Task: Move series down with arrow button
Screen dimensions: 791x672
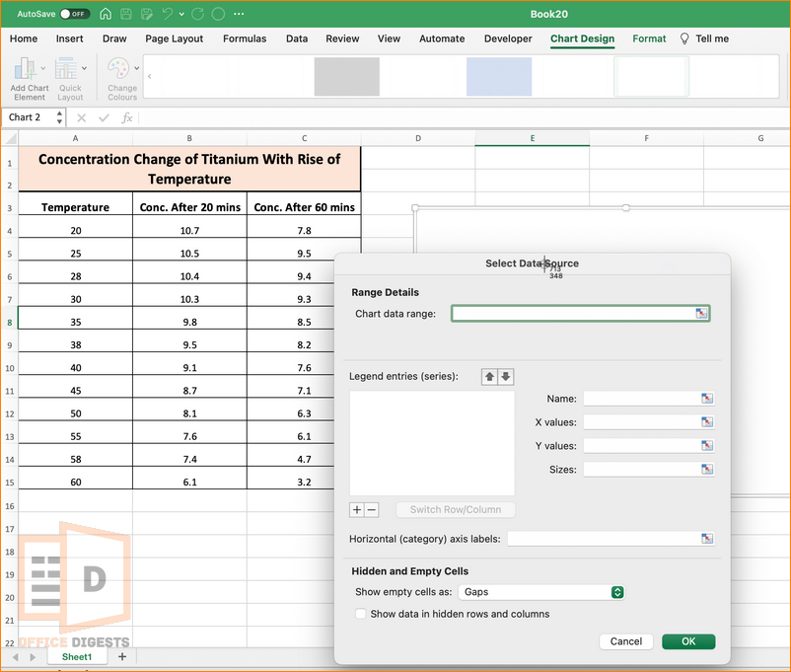Action: [506, 377]
